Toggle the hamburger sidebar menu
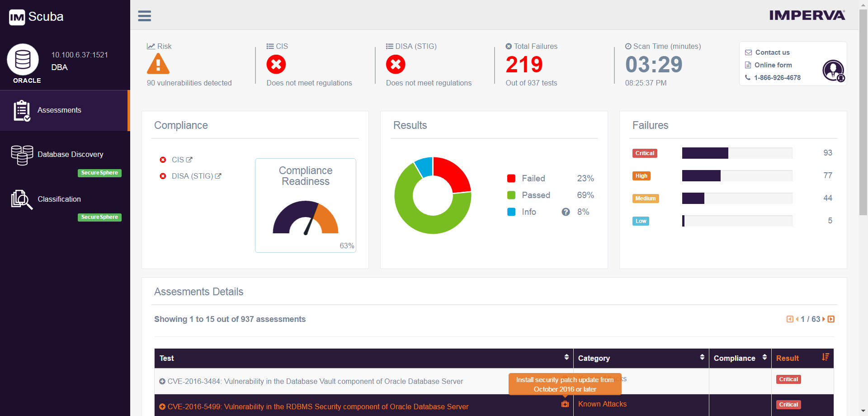Viewport: 868px width, 416px height. [x=144, y=16]
